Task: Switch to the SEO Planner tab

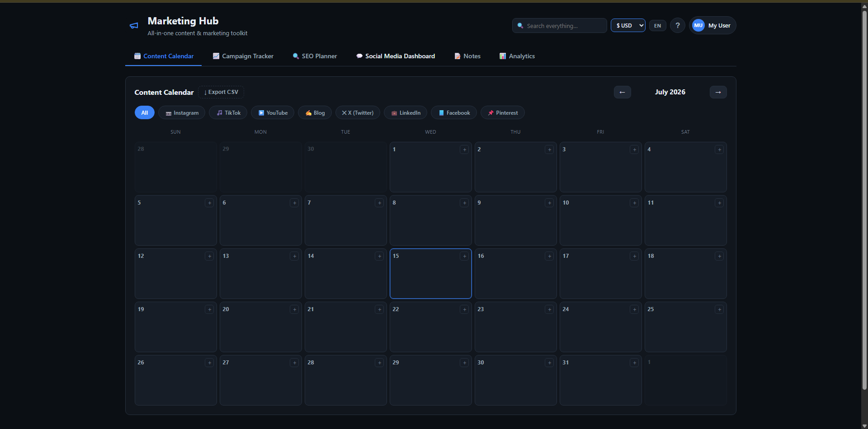Action: click(x=315, y=56)
